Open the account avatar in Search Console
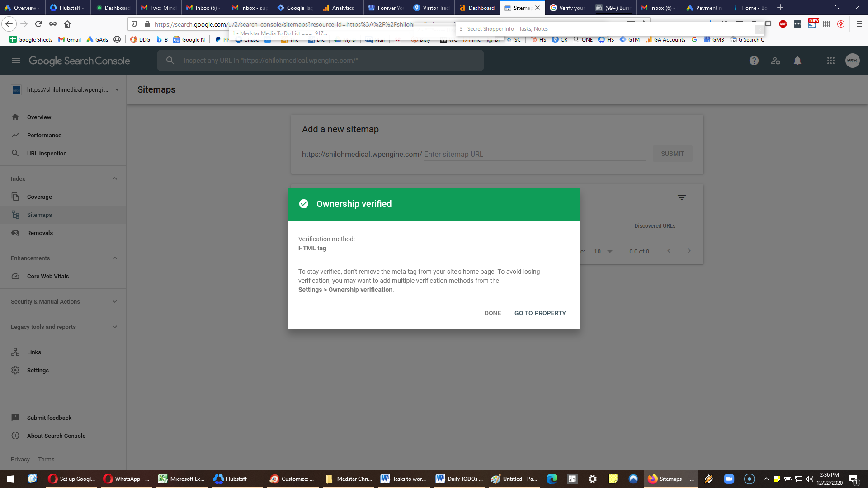868x488 pixels. tap(853, 61)
